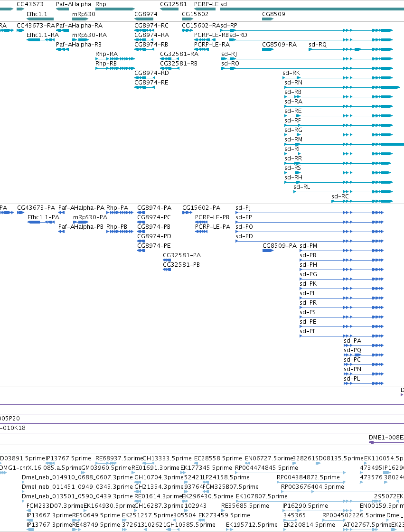Click the GH10704.3prime cDNA label
The height and width of the screenshot is (532, 404).
(159, 477)
